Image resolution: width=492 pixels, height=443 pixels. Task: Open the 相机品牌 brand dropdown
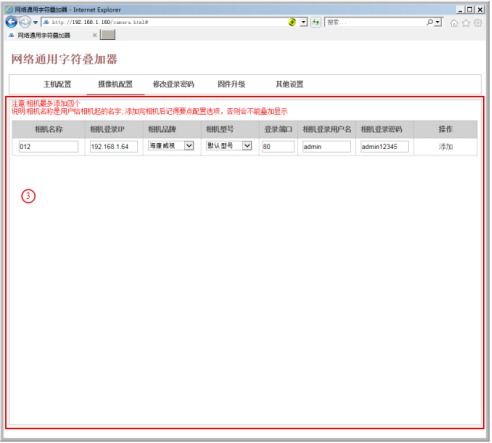[171, 146]
